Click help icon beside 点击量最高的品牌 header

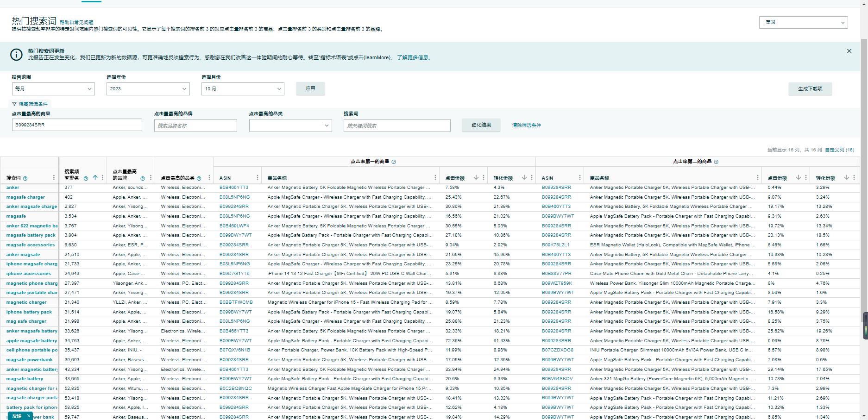[x=143, y=178]
